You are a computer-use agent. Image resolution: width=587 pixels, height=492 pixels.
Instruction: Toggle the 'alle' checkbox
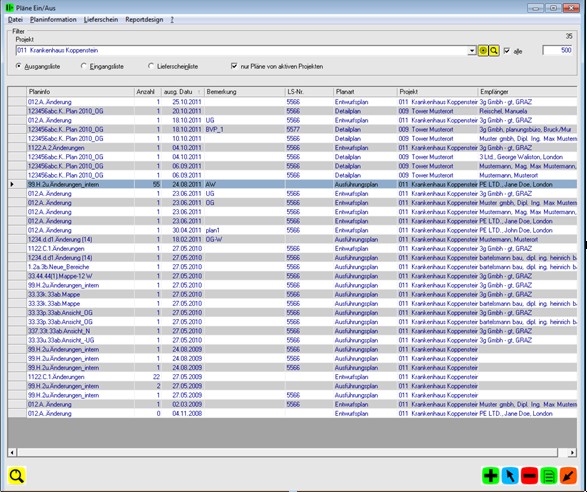point(507,51)
